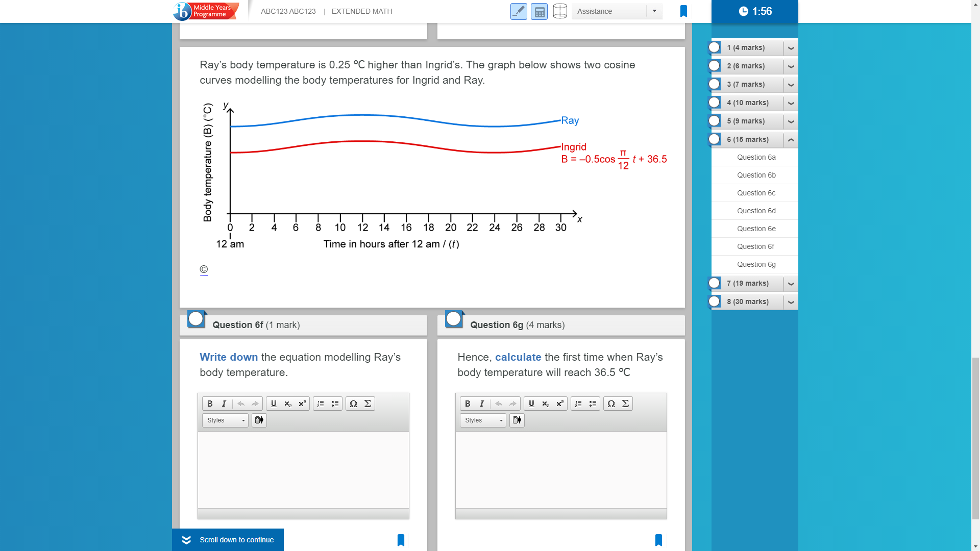The width and height of the screenshot is (980, 551).
Task: Select 8 (30 marks) in question list
Action: coord(748,302)
